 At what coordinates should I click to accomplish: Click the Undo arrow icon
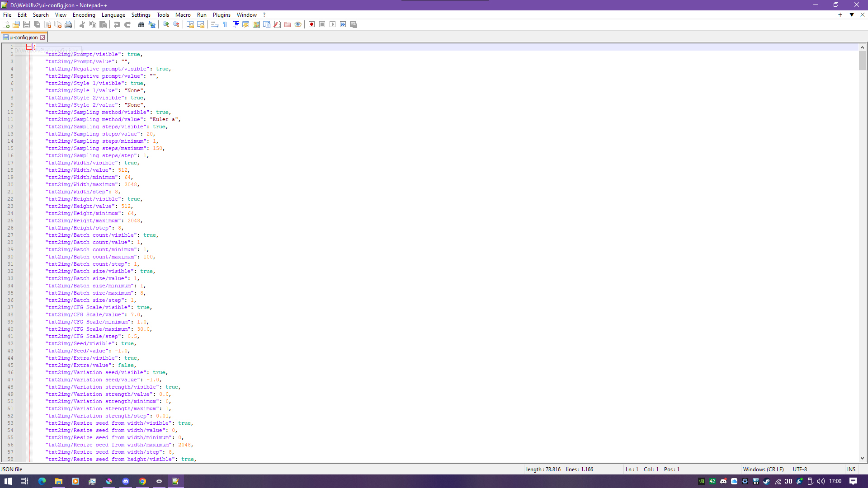[117, 24]
